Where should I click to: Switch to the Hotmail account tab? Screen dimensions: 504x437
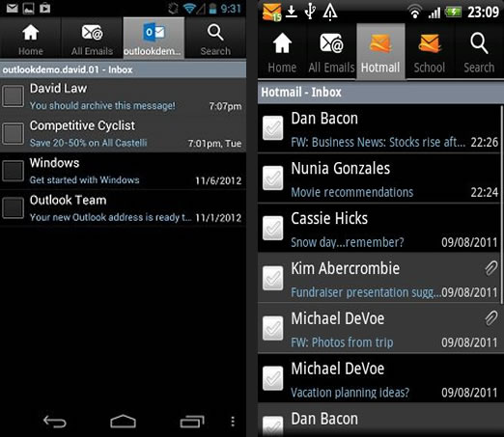pos(380,51)
